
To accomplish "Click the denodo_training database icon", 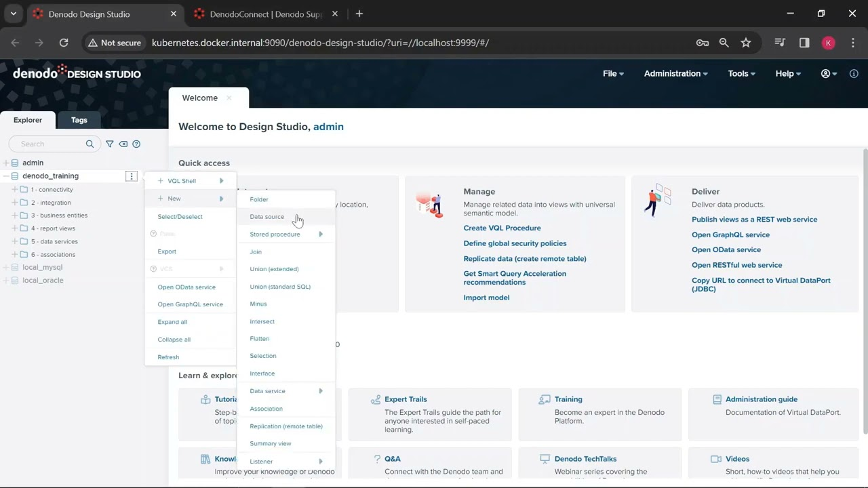I will pyautogui.click(x=15, y=176).
